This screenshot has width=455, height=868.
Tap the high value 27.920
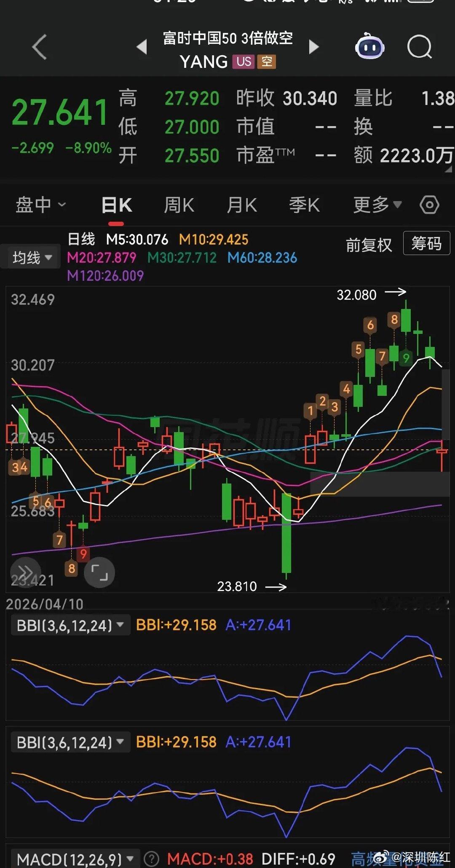coord(192,99)
